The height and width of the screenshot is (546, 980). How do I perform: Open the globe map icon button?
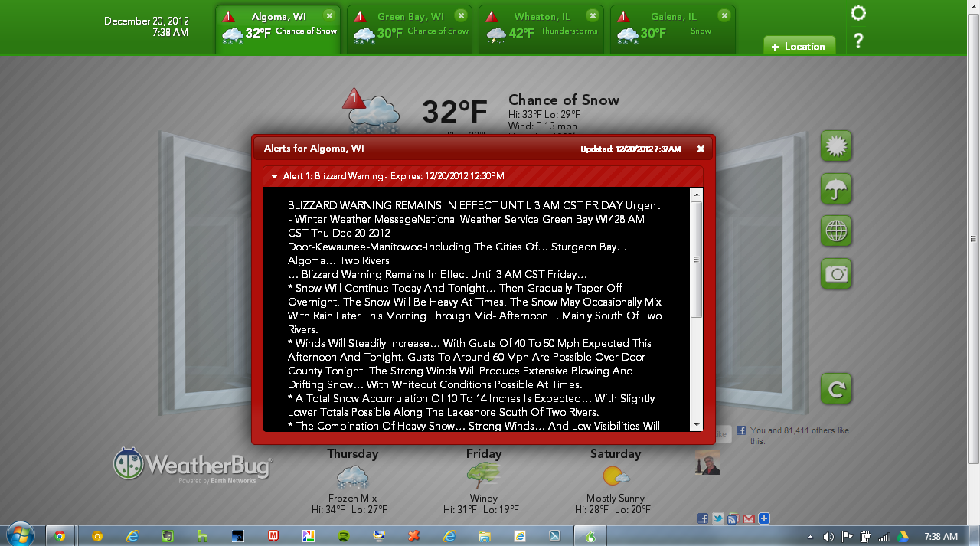[836, 231]
